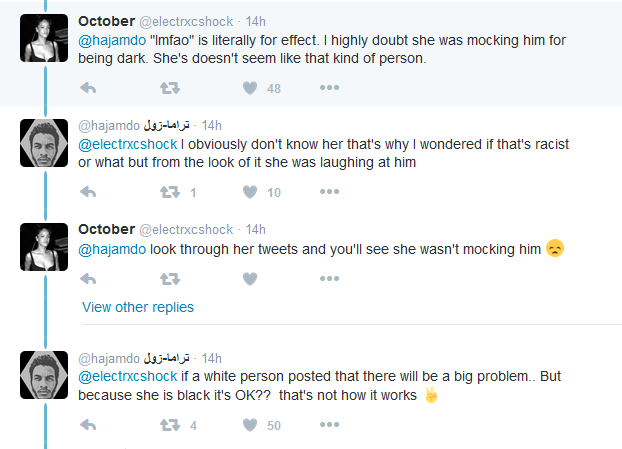Reply to October's "look through her tweets" tweet
622x449 pixels.
(88, 278)
